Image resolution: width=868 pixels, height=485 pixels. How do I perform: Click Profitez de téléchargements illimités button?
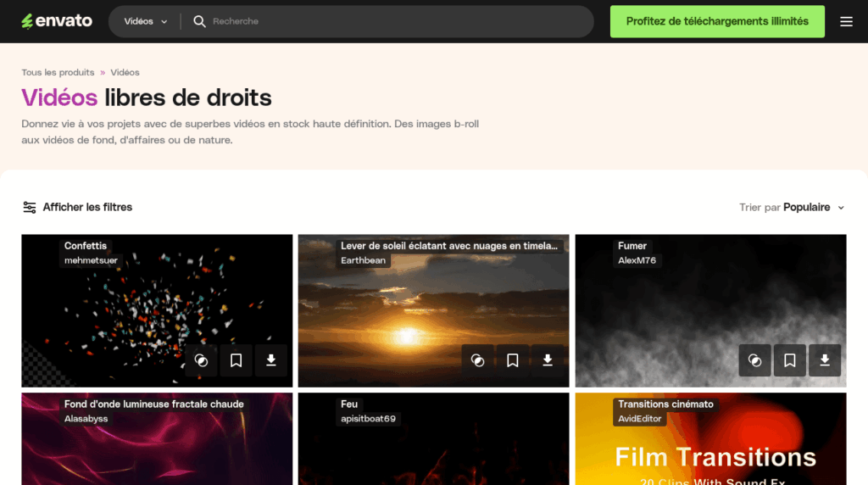[x=717, y=21]
